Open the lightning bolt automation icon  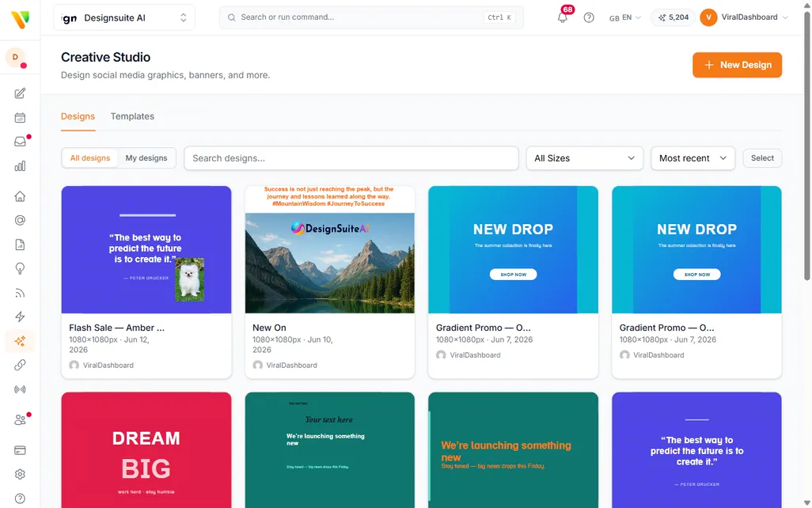[x=20, y=317]
